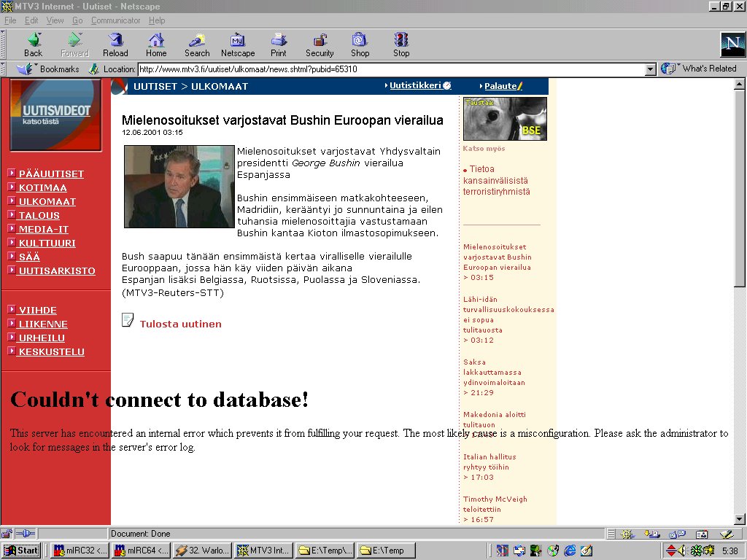This screenshot has height=560, width=747.
Task: Click the UUTISVIDEOT banner
Action: pyautogui.click(x=55, y=115)
